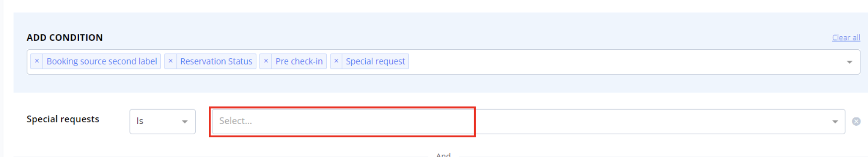Remove the Special request condition tag
The width and height of the screenshot is (868, 157).
pos(336,61)
